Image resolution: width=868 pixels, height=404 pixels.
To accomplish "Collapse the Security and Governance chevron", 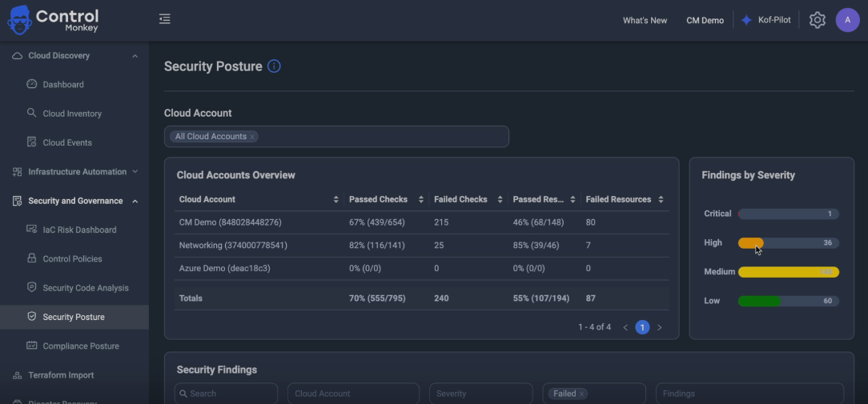I will (x=135, y=201).
